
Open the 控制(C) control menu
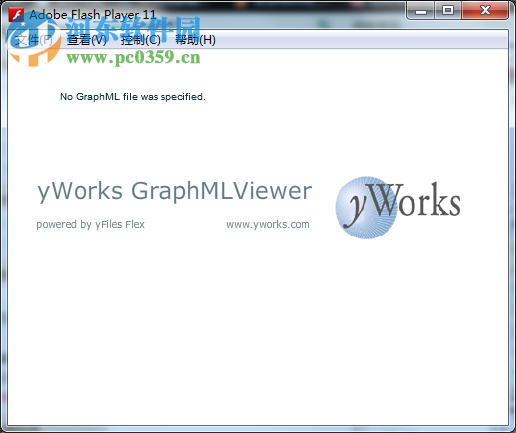click(x=140, y=40)
